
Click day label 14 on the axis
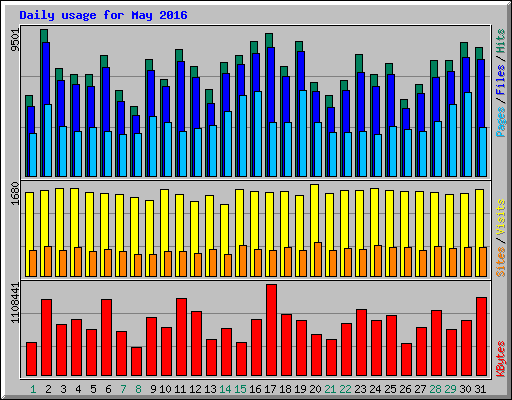click(x=225, y=389)
